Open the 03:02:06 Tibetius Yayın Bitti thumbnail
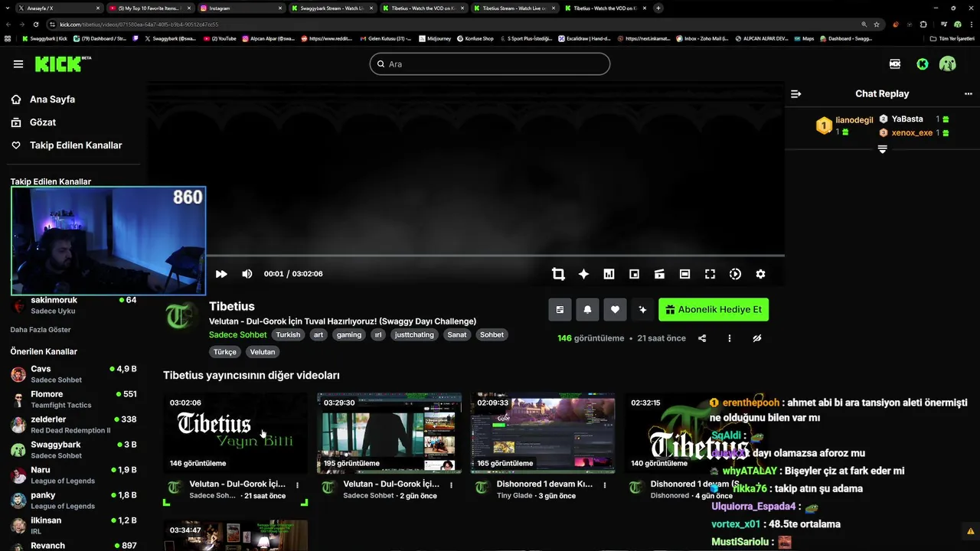The height and width of the screenshot is (551, 980). 235,432
